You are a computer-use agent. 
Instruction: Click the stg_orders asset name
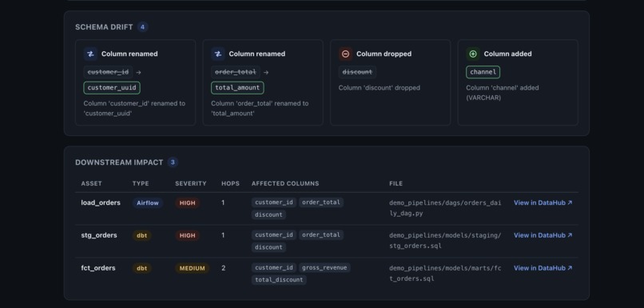99,235
